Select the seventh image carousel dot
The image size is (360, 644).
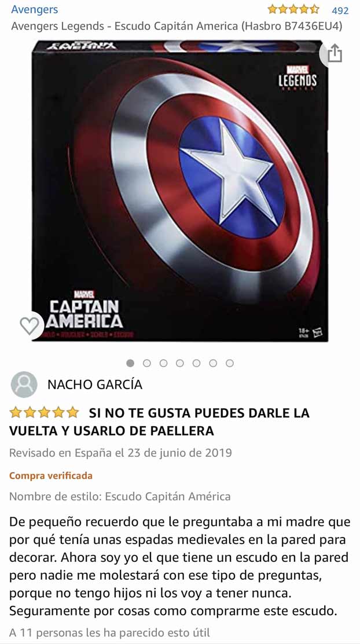[x=230, y=363]
